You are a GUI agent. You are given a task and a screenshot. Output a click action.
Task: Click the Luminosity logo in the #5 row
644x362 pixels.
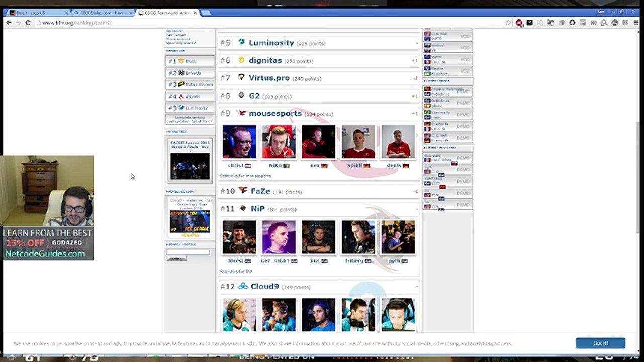coord(241,43)
